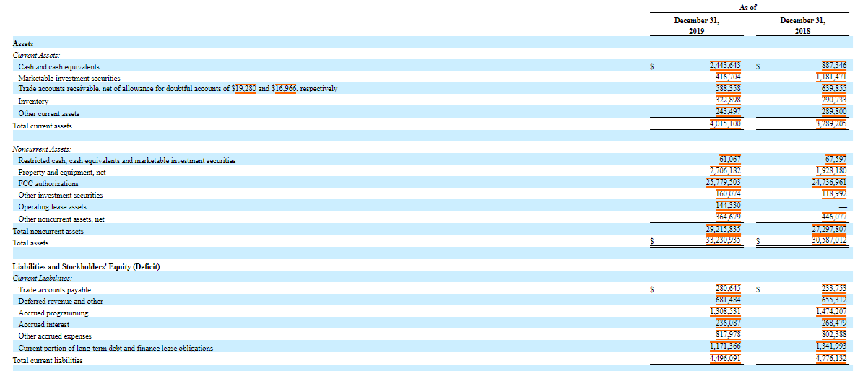Click the 'Inventory' row label
Image resolution: width=868 pixels, height=371 pixels.
click(x=33, y=102)
